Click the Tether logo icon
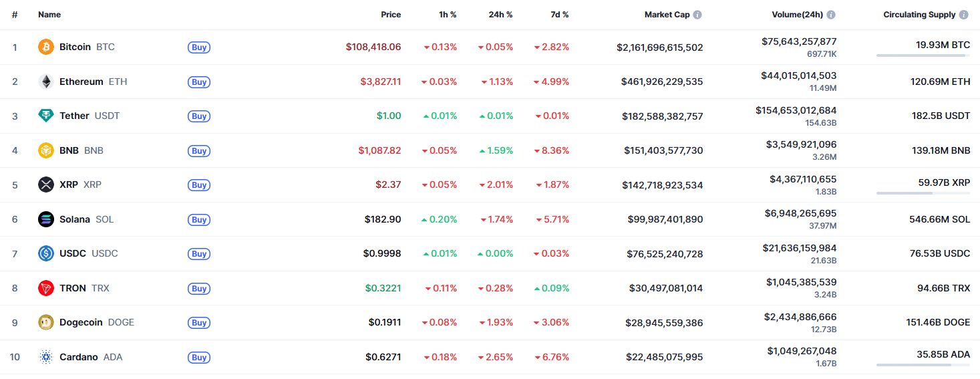Screen dimensions: 980x379 46,116
